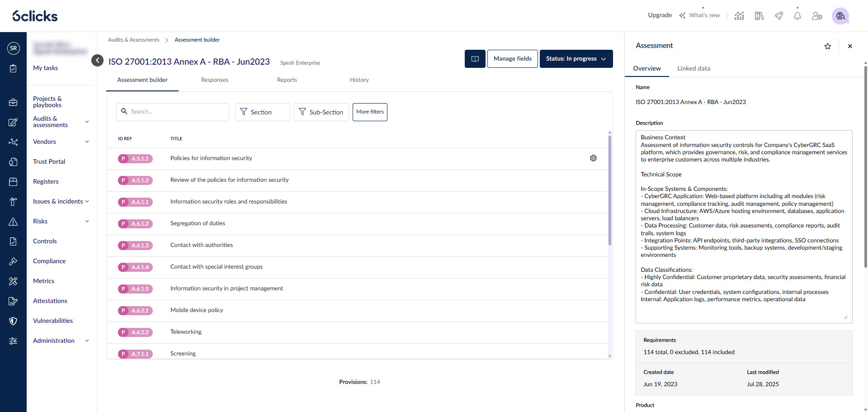
Task: Click the More filters button
Action: point(369,112)
